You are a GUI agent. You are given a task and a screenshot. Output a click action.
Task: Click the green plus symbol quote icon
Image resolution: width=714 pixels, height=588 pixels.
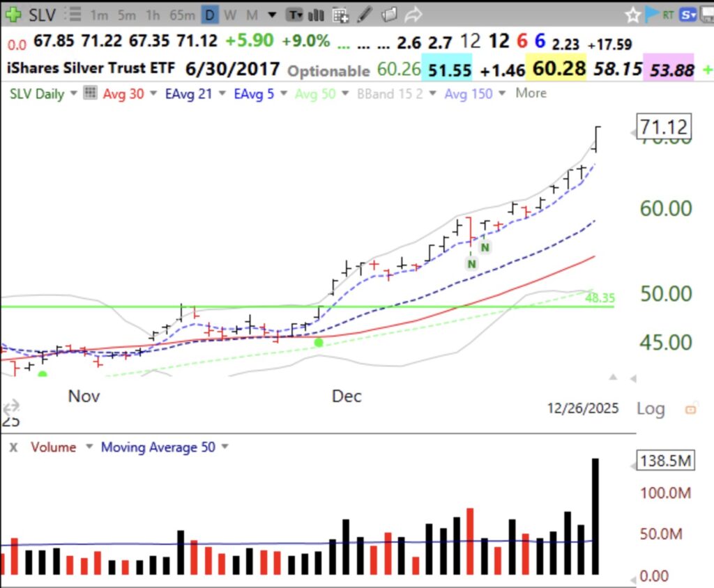click(x=13, y=14)
